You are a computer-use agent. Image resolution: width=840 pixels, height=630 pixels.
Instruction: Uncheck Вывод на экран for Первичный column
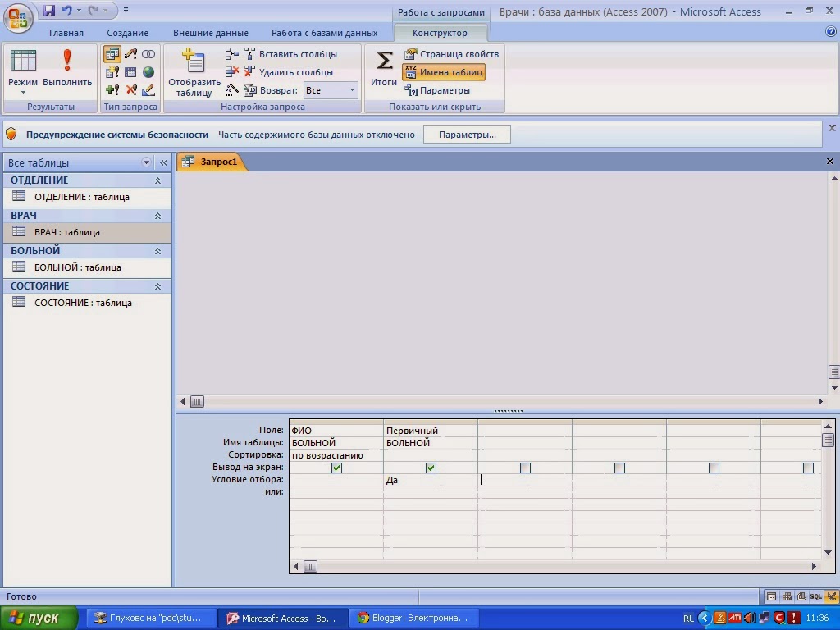click(x=431, y=468)
